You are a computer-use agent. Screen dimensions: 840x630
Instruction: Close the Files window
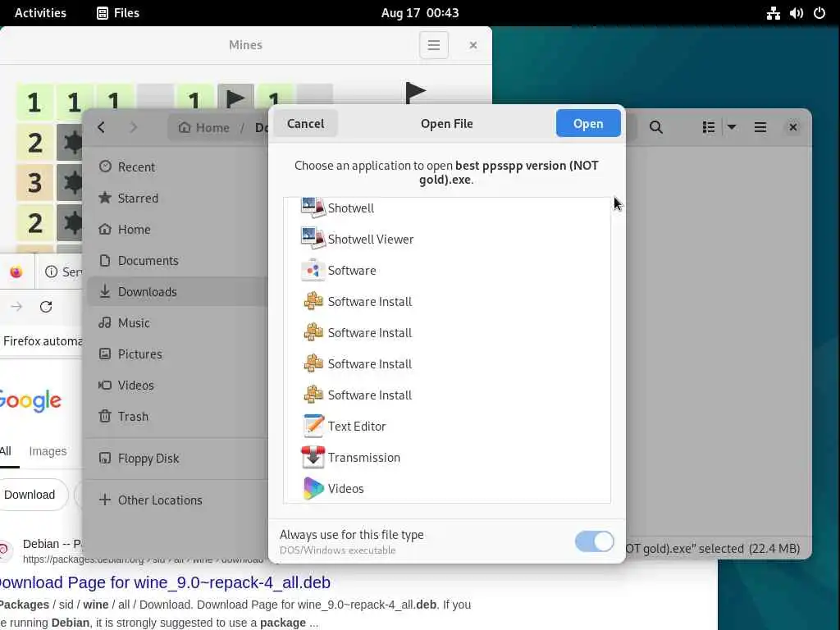coord(793,127)
